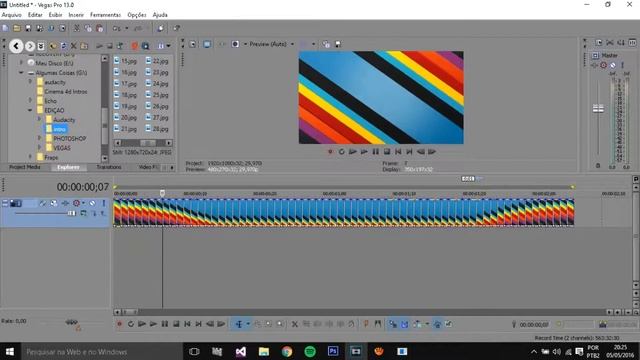Save preview snapshot to file
This screenshot has height=360, width=640.
(338, 44)
